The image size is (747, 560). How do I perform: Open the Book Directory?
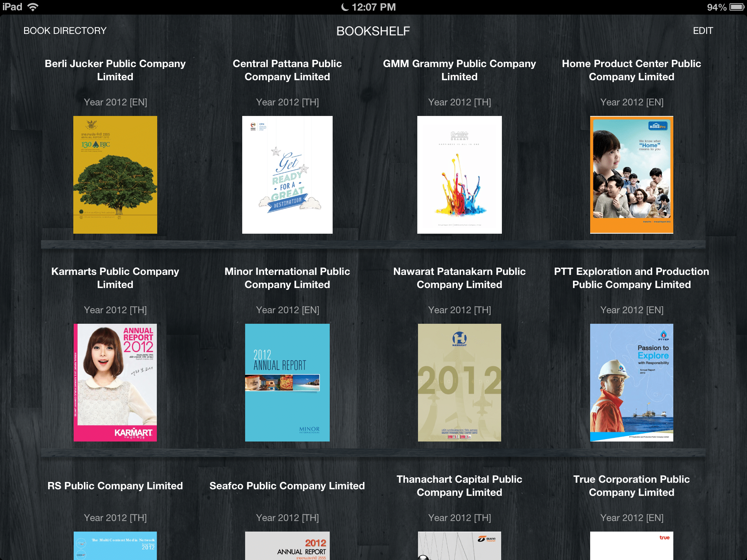[x=65, y=31]
